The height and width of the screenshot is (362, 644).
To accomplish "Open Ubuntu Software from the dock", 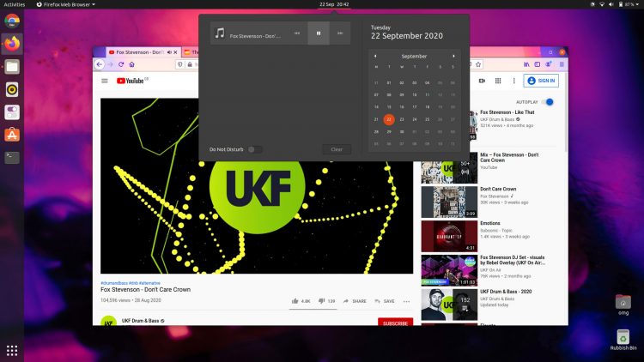I will click(x=12, y=135).
